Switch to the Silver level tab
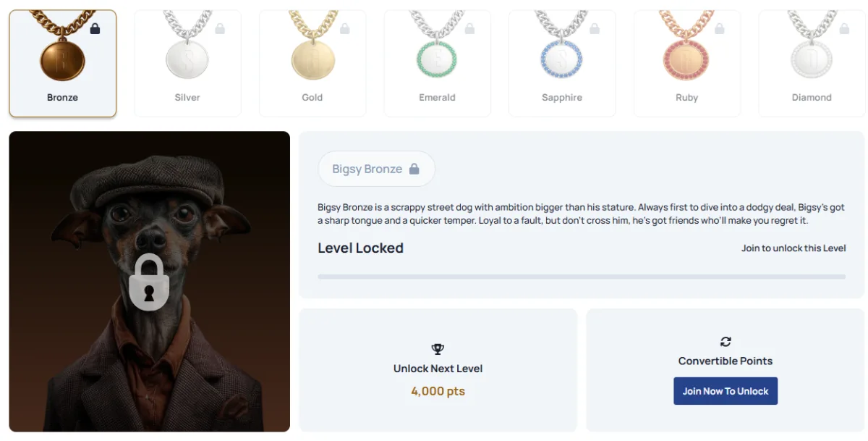This screenshot has width=868, height=441. click(x=187, y=62)
